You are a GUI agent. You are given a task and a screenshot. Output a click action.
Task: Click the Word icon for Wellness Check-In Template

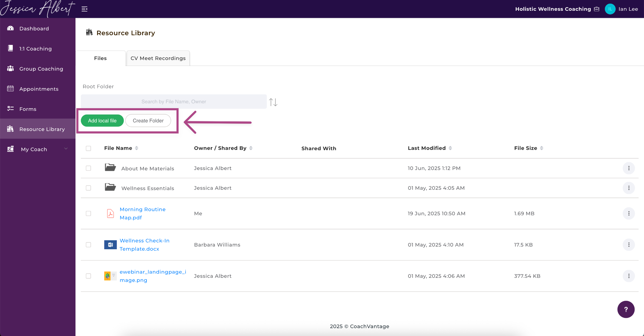[x=110, y=245]
